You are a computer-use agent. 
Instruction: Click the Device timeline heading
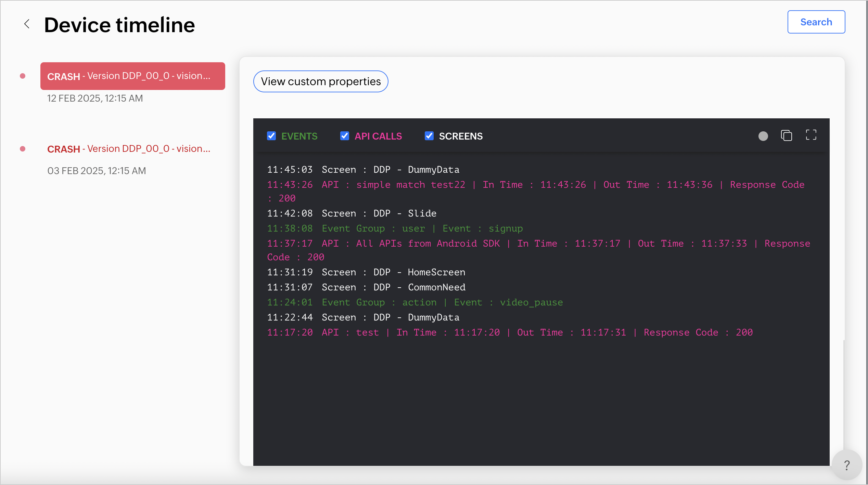[x=119, y=25]
